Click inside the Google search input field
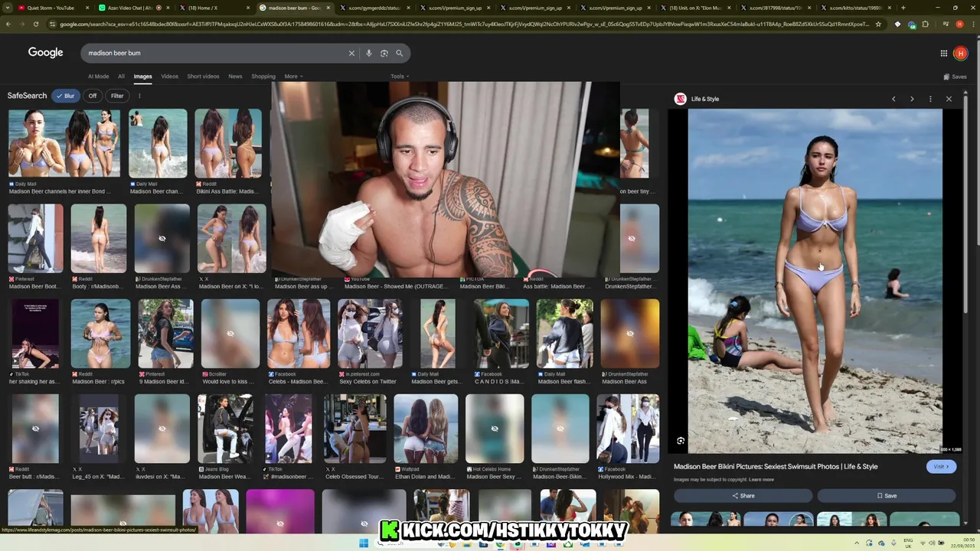 [x=214, y=54]
